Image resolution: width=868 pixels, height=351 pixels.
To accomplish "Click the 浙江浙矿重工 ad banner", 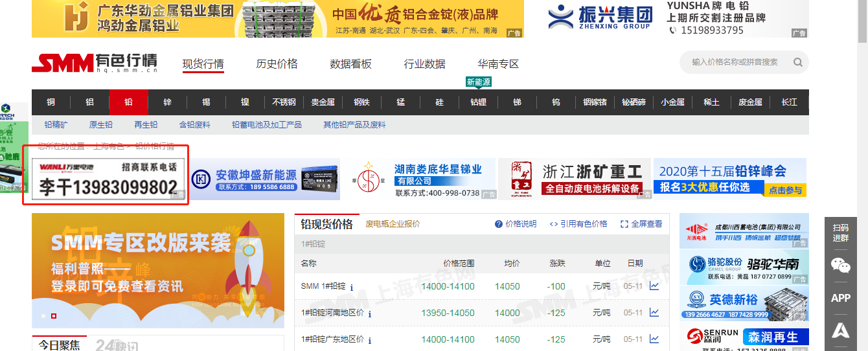I will point(575,179).
